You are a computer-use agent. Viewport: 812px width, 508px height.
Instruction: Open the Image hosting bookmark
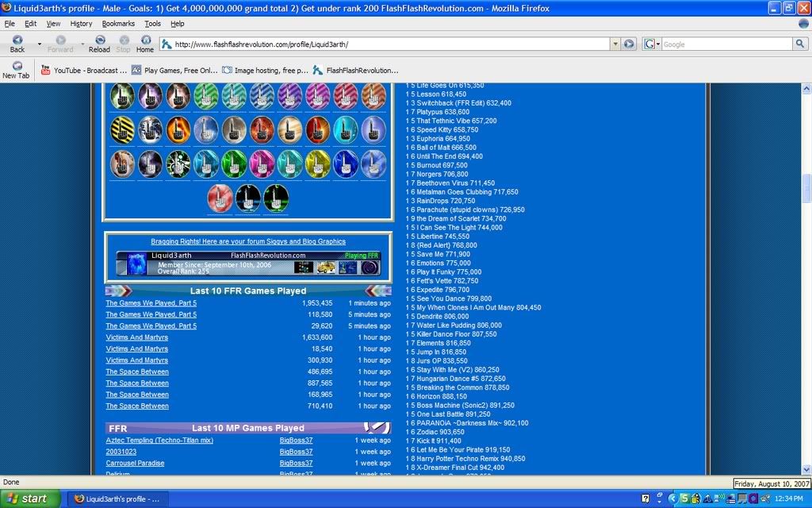tap(266, 70)
